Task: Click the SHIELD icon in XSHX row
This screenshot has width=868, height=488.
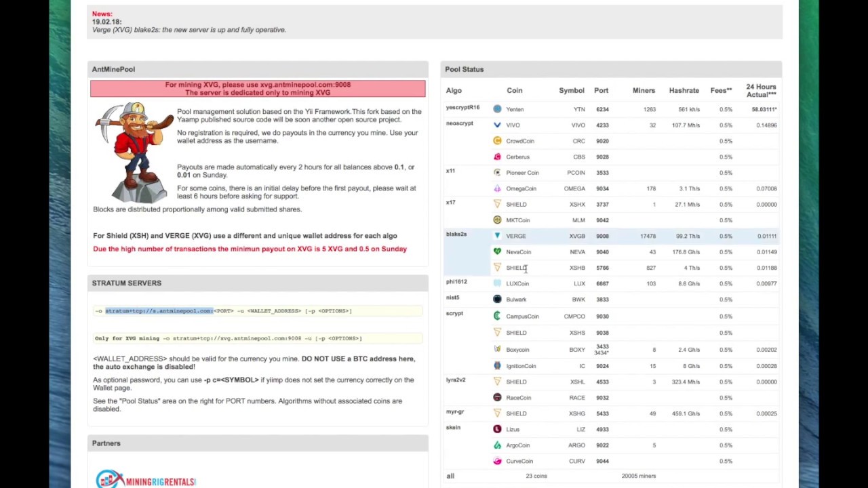Action: 497,204
